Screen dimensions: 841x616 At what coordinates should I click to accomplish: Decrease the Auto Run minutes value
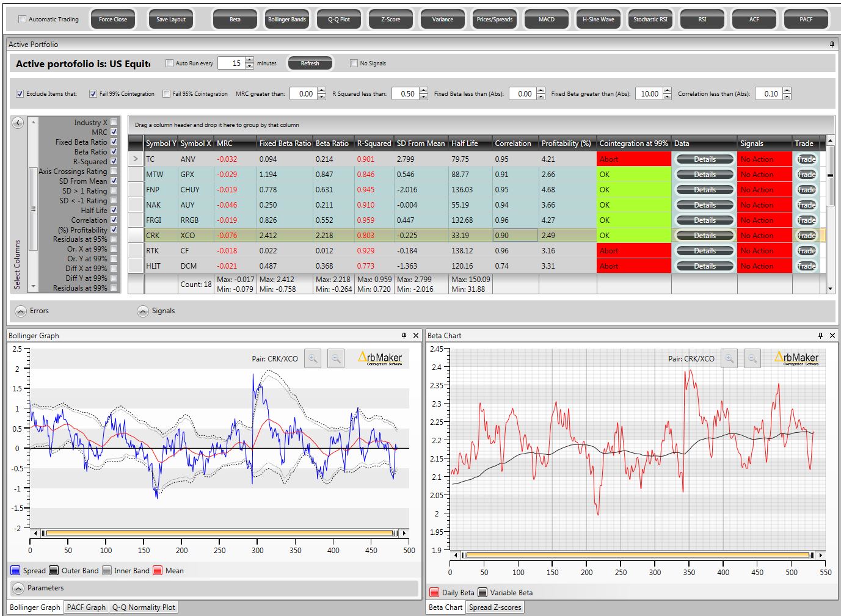[x=249, y=66]
